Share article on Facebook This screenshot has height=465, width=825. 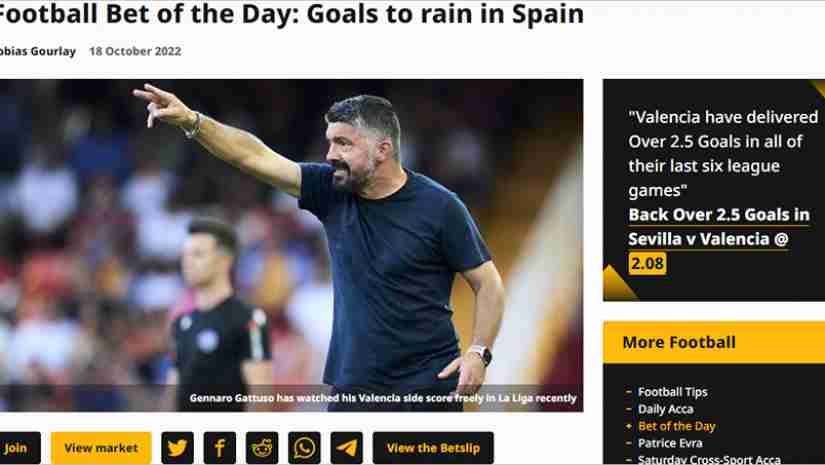point(219,448)
